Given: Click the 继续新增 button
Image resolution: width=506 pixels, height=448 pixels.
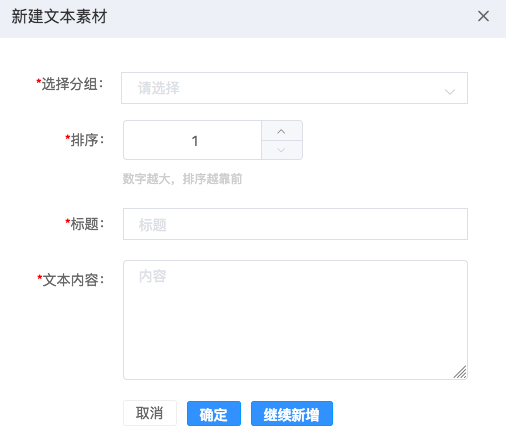Looking at the screenshot, I should pos(292,414).
